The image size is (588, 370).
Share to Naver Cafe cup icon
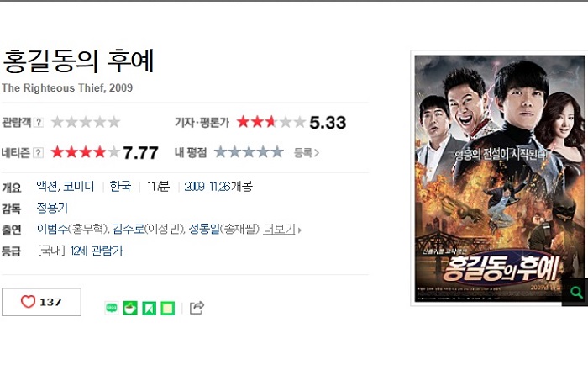click(x=130, y=308)
